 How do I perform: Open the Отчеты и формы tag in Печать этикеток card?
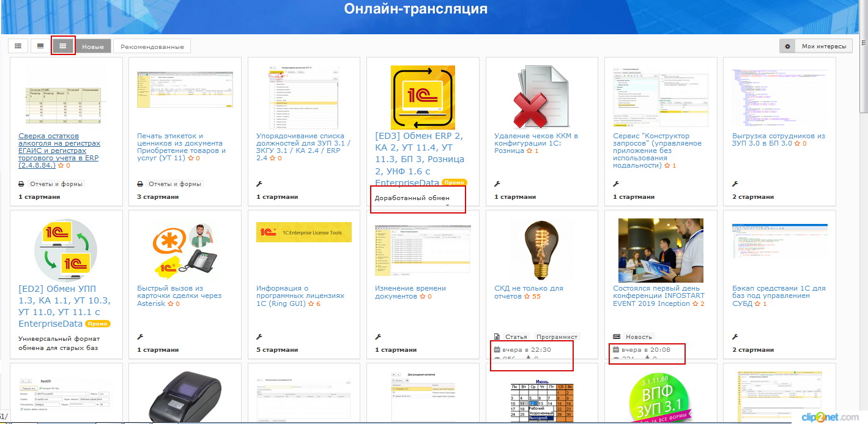[175, 184]
